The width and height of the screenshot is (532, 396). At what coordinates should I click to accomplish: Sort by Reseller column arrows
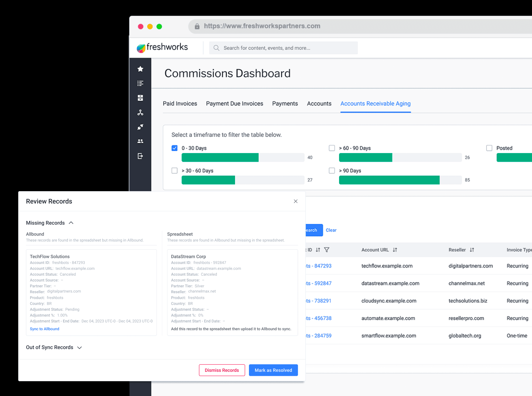click(472, 250)
